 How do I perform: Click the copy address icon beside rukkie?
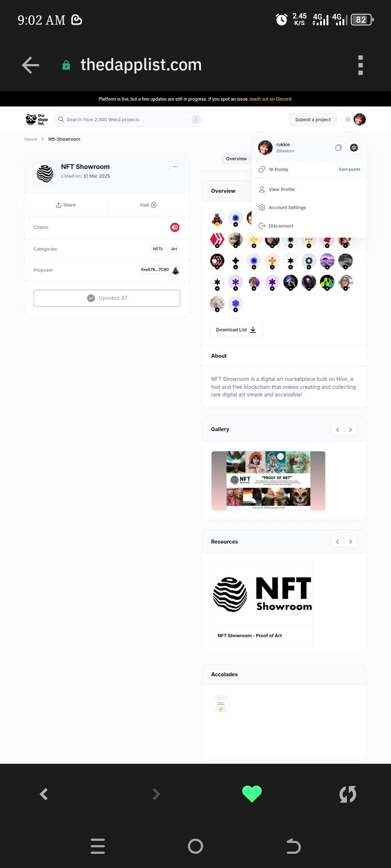339,147
